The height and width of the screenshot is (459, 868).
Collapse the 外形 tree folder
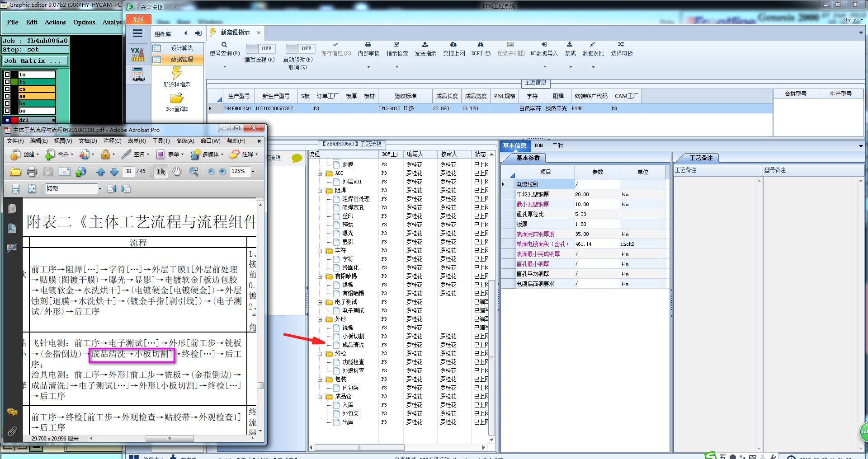tap(320, 319)
